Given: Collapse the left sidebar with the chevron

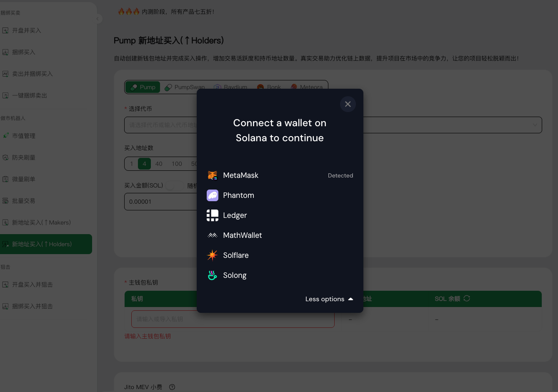Looking at the screenshot, I should tap(98, 19).
